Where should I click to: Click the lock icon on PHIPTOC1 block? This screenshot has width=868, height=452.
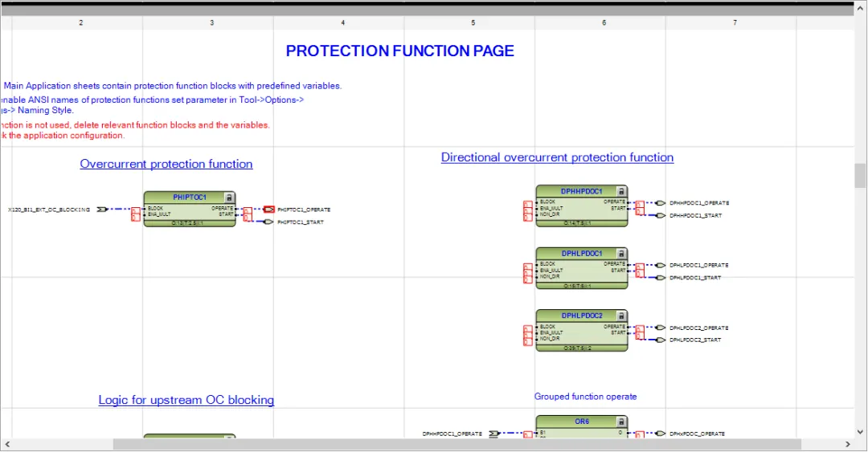pos(229,197)
